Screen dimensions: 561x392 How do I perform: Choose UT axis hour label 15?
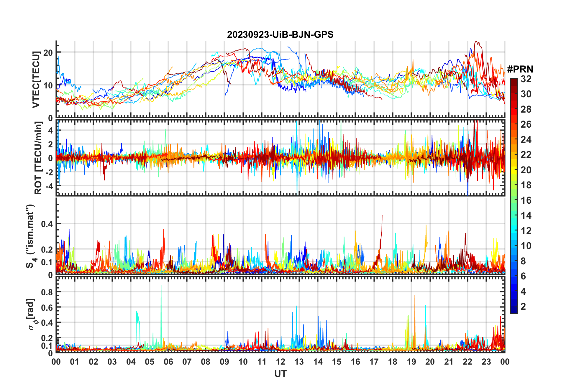point(337,362)
